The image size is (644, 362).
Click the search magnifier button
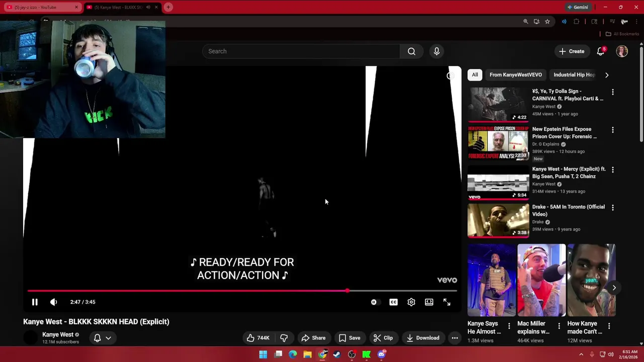tap(412, 51)
